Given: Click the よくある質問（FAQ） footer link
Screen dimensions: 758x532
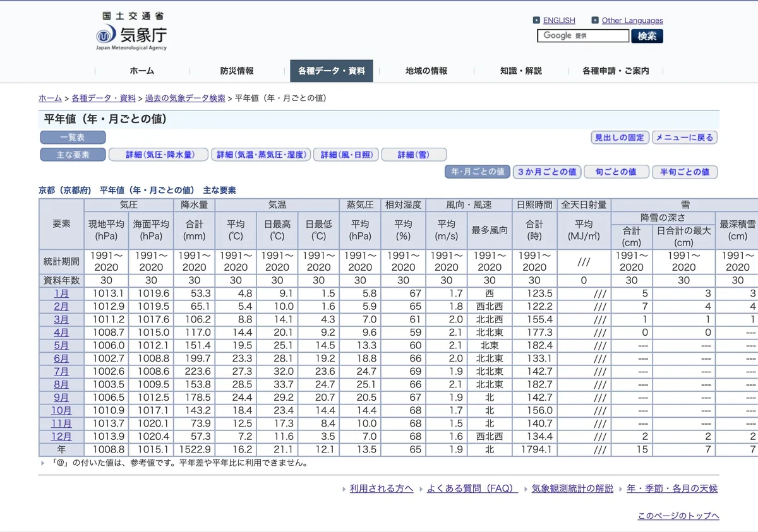Looking at the screenshot, I should (472, 488).
